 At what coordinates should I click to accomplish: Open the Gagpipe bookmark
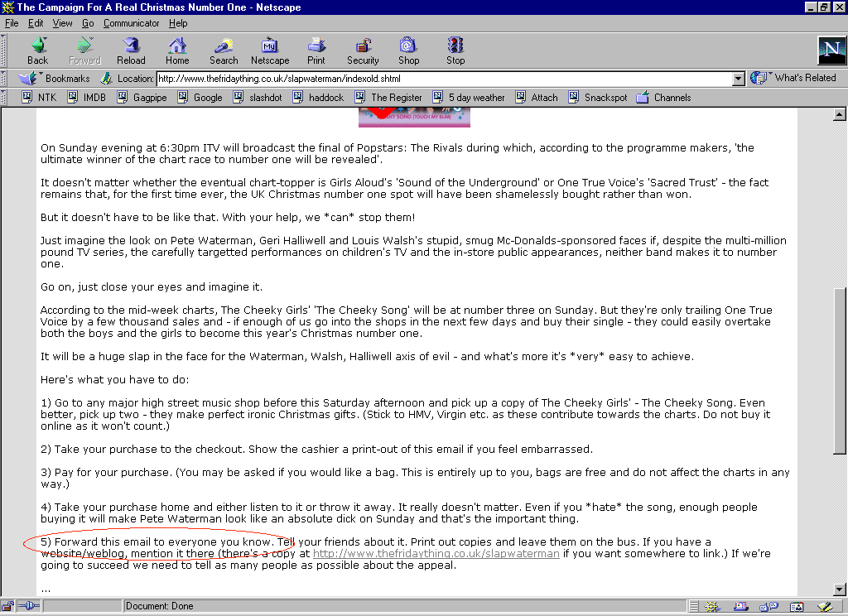pos(142,98)
